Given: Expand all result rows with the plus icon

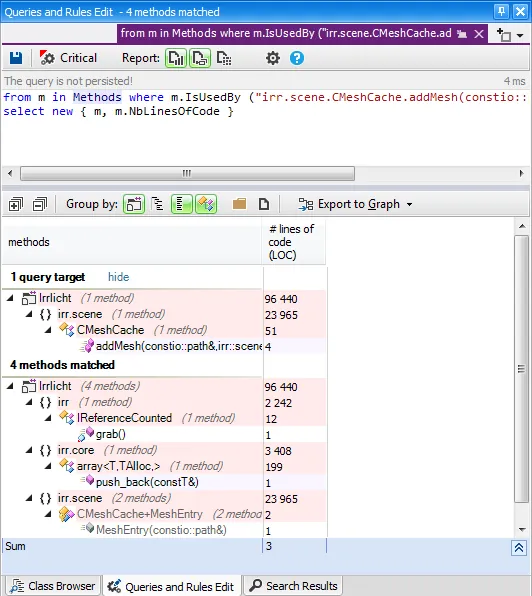Looking at the screenshot, I should click(x=16, y=204).
